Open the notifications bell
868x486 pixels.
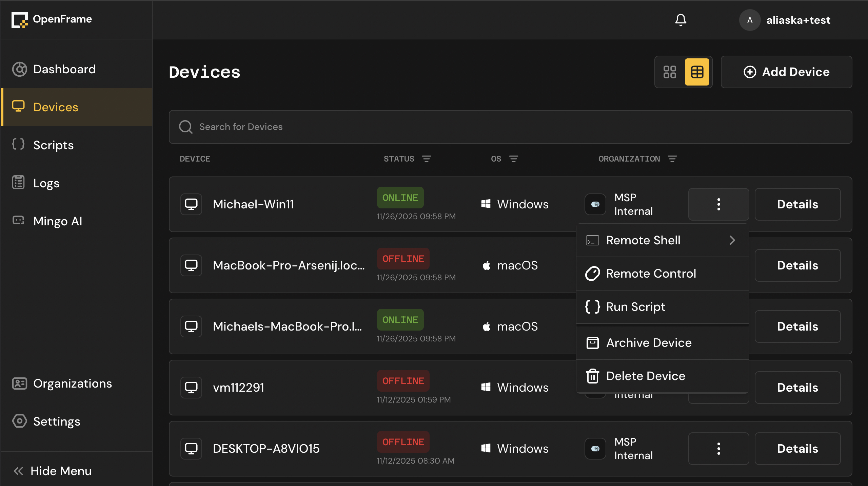coord(680,20)
